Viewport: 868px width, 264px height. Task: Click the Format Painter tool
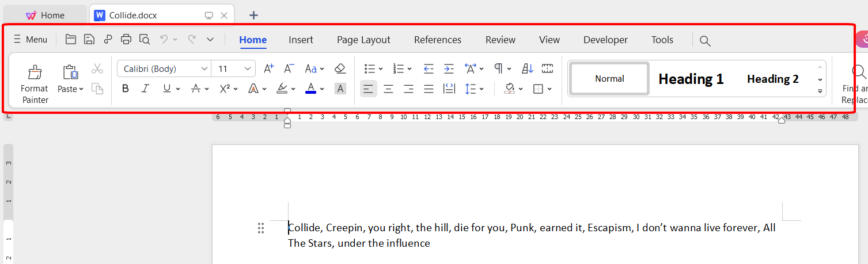[x=35, y=83]
